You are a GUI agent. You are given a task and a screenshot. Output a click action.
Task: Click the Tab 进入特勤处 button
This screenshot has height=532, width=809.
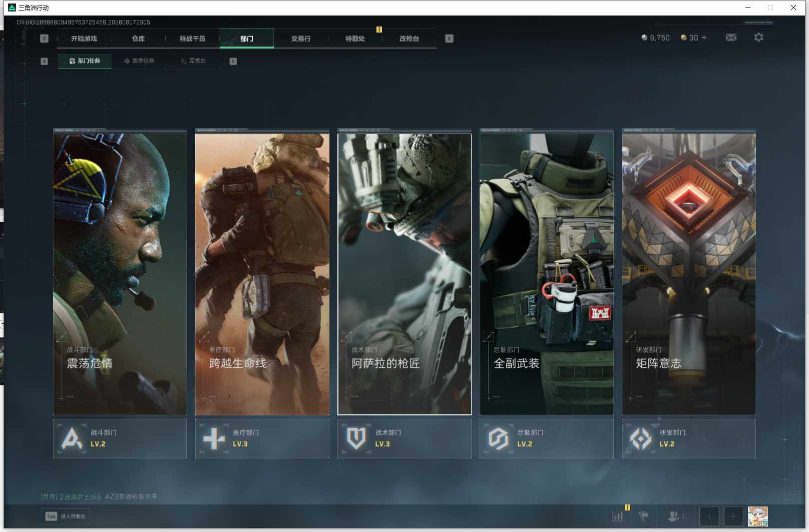(x=66, y=516)
